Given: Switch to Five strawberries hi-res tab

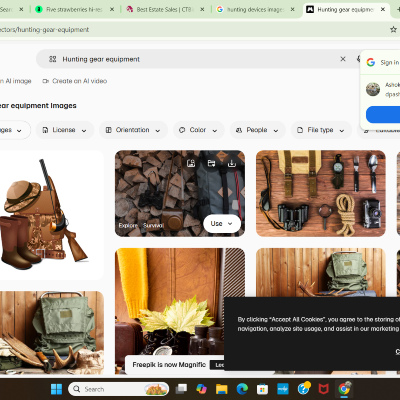Looking at the screenshot, I should tap(74, 9).
